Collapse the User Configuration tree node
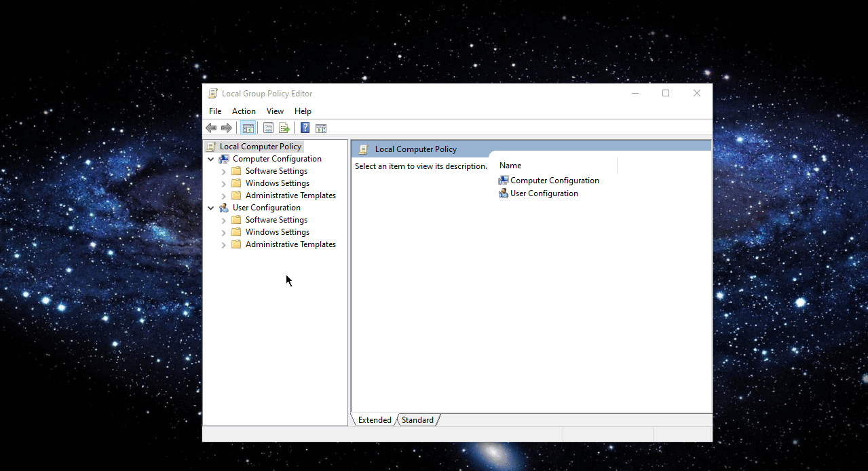Image resolution: width=868 pixels, height=471 pixels. 211,208
